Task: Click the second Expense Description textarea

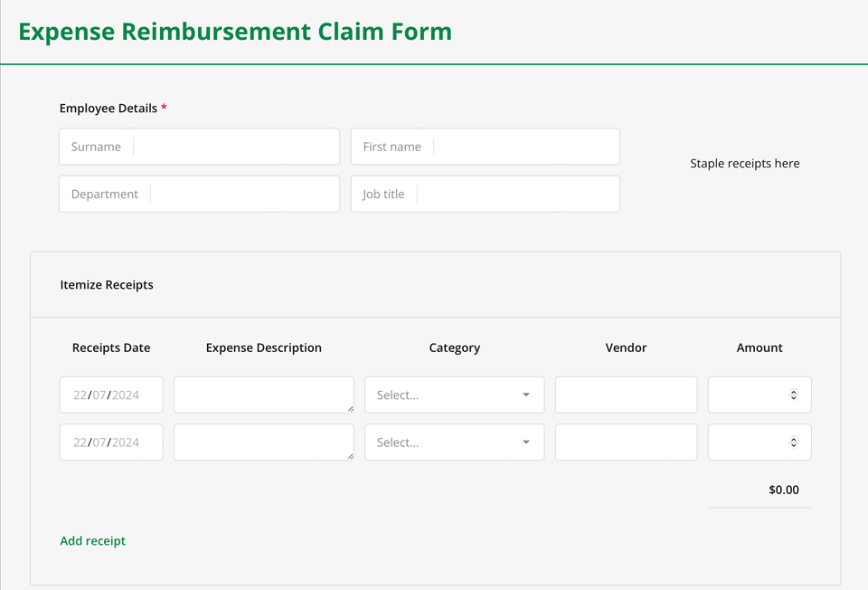Action: coord(262,442)
